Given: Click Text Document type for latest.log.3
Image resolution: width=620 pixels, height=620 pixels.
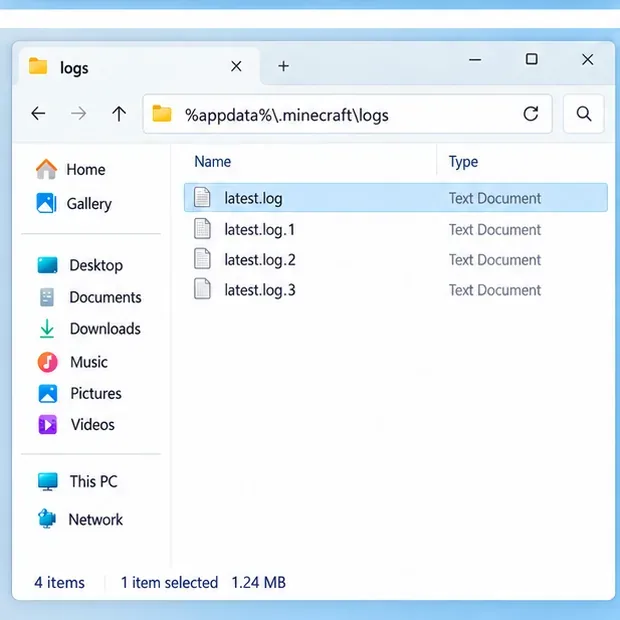Looking at the screenshot, I should click(x=495, y=290).
